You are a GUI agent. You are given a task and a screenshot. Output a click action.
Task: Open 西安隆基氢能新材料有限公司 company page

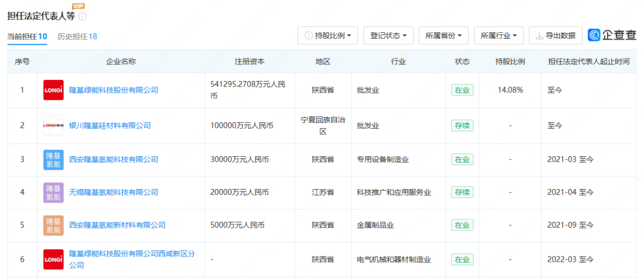click(x=117, y=225)
